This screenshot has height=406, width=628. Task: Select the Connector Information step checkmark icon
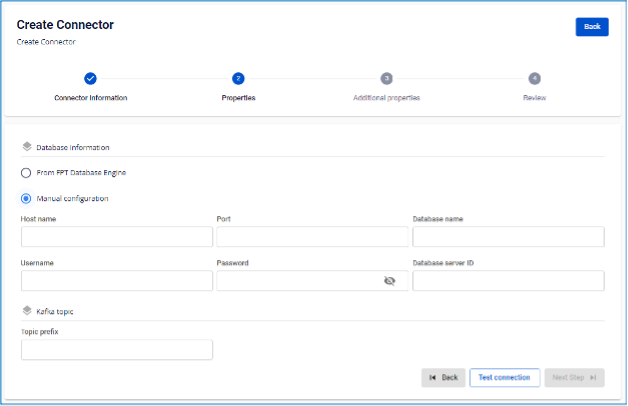(x=90, y=78)
